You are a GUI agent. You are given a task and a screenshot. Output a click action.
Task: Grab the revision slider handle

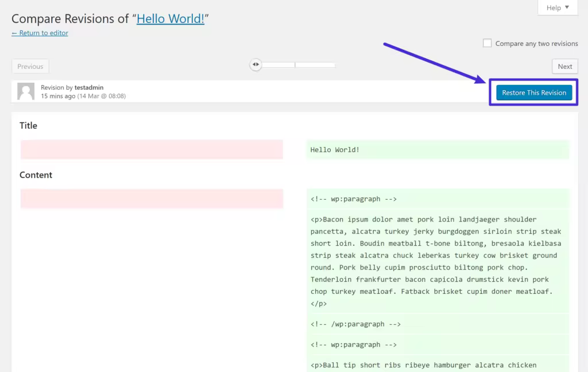point(256,64)
